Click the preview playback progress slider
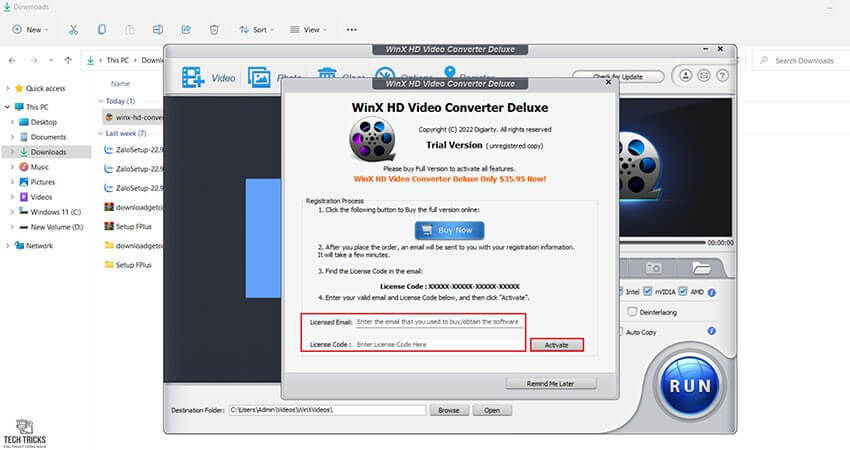The image size is (850, 450). pos(662,242)
